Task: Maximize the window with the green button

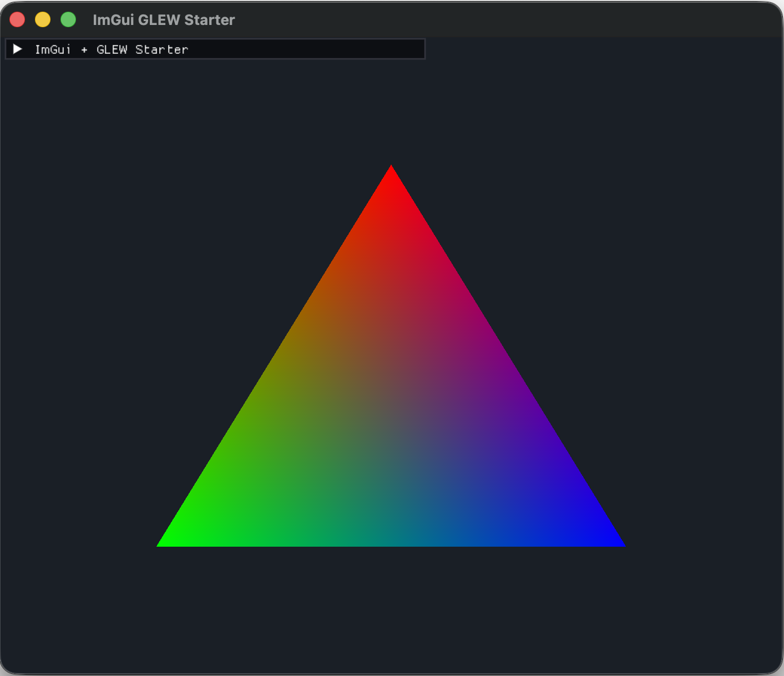Action: click(68, 20)
